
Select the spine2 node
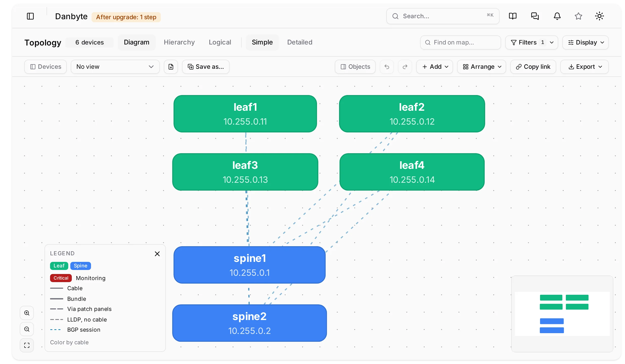click(250, 323)
